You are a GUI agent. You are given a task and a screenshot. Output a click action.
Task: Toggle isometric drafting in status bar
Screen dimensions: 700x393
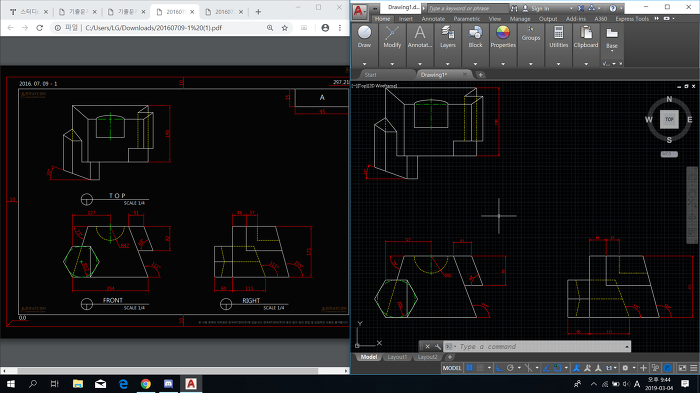coord(528,368)
